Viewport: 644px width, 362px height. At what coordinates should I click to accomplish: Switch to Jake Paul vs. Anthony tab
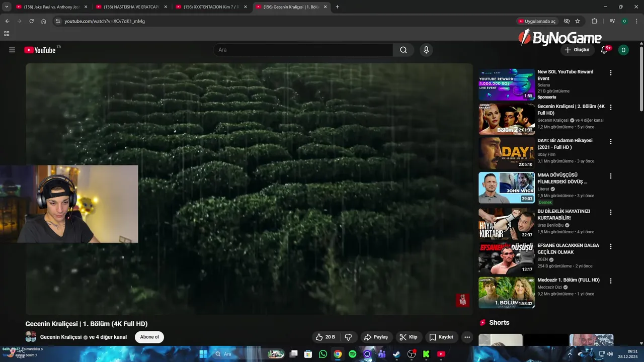coord(52,7)
